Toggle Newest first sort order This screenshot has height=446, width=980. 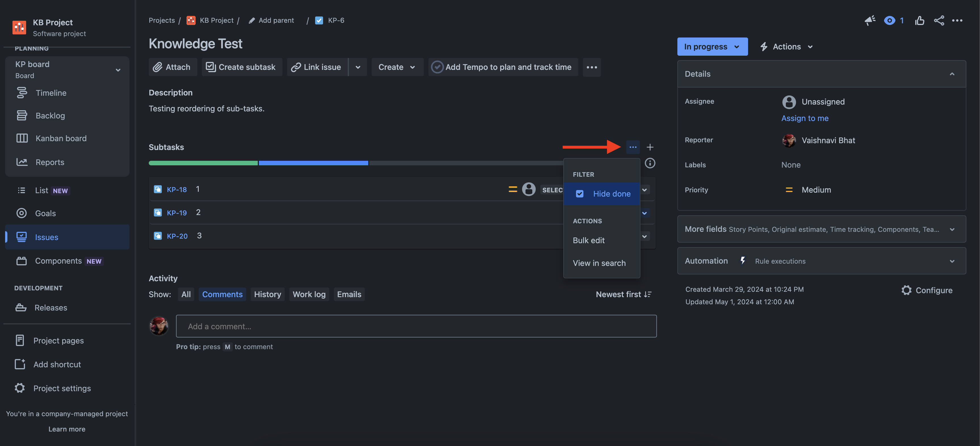[623, 294]
